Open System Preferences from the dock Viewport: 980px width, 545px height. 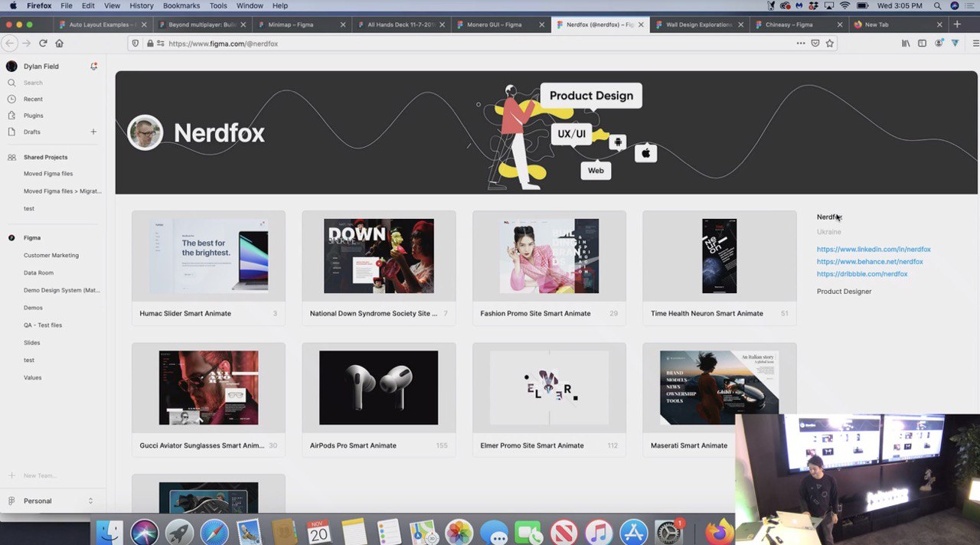coord(668,532)
